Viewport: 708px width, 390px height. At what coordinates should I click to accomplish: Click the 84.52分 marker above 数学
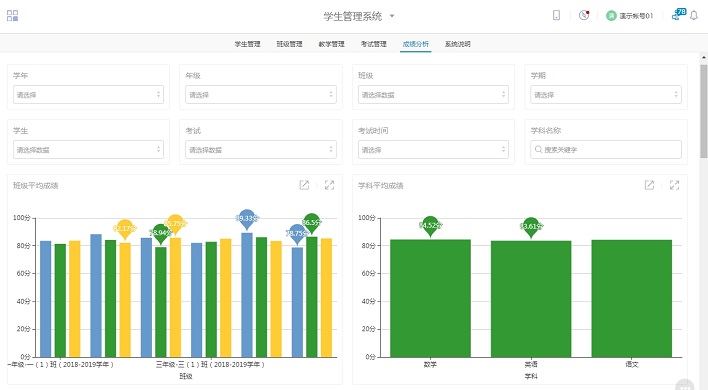pyautogui.click(x=430, y=226)
